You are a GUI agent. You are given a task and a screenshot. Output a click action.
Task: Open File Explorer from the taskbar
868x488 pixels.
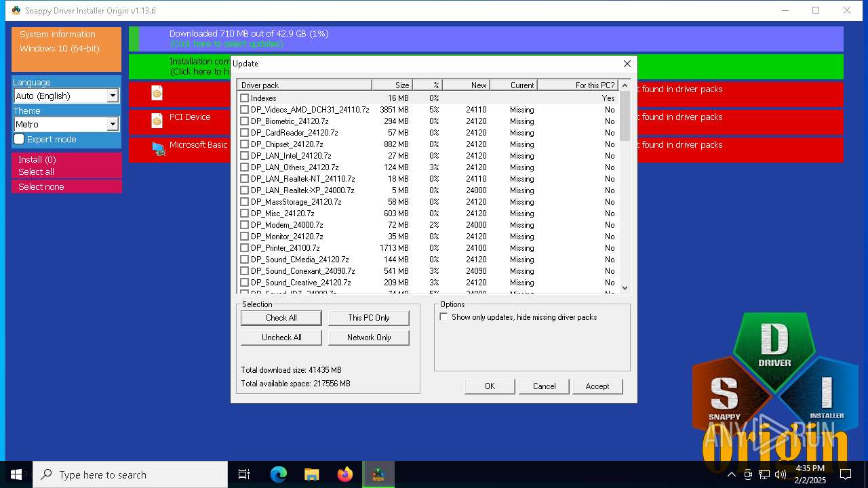(x=311, y=474)
